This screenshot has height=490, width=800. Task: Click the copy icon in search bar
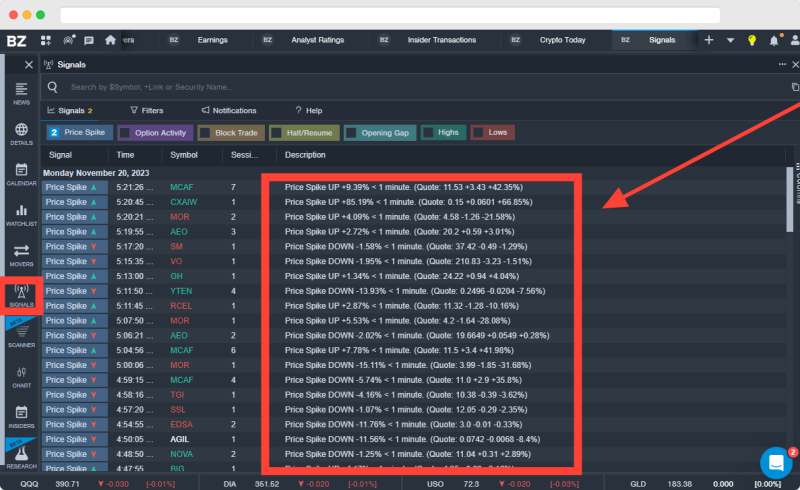(795, 87)
